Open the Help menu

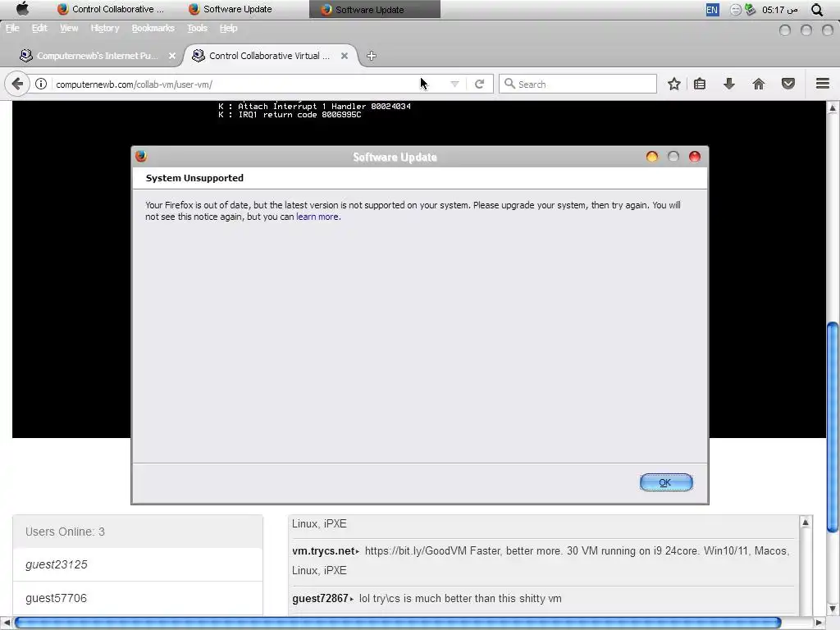pos(228,28)
